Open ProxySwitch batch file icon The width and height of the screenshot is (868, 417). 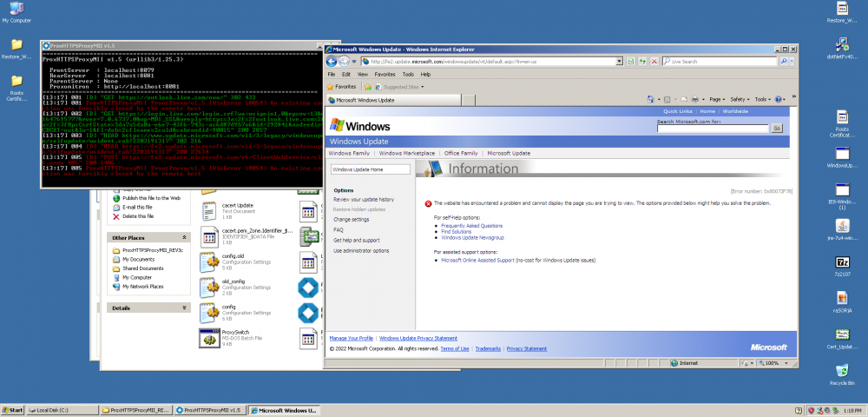(x=208, y=338)
